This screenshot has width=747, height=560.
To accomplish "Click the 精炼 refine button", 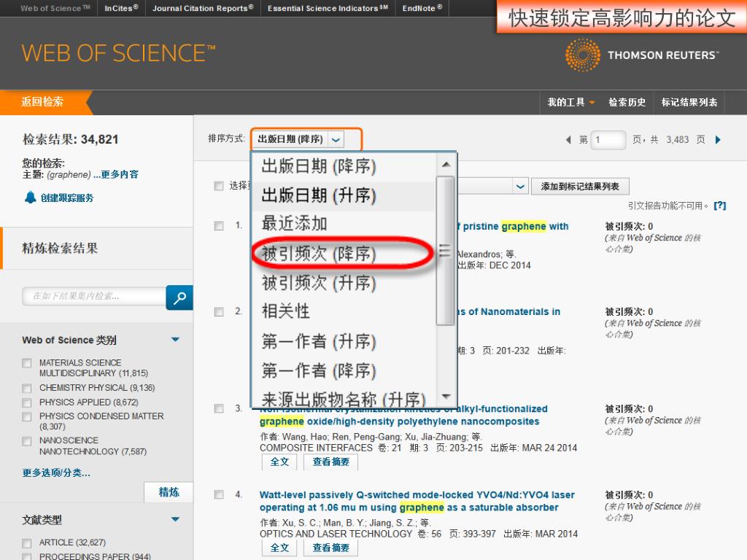I will 169,492.
